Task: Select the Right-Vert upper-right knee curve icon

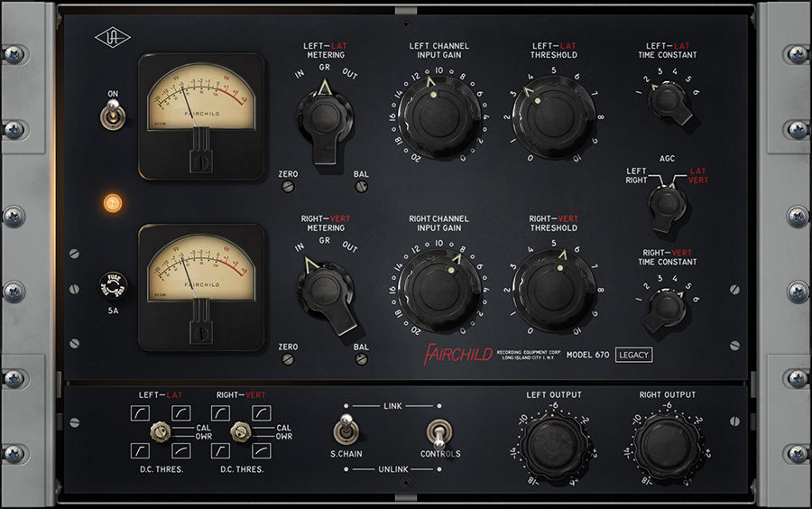Action: [261, 413]
